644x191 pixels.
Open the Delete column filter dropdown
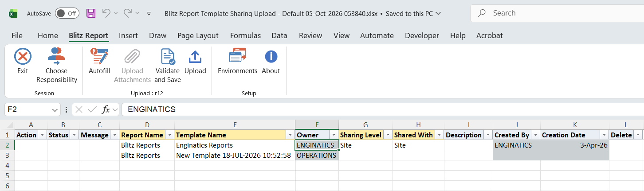[638, 135]
